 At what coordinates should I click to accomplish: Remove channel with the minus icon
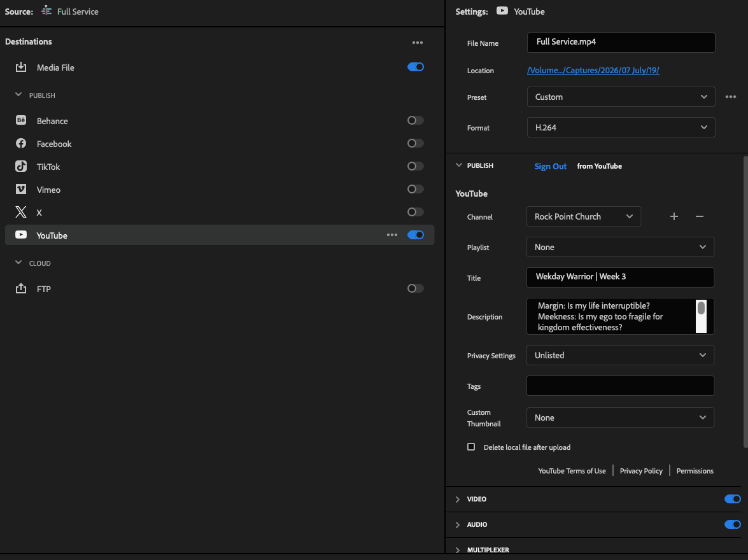[x=700, y=216]
